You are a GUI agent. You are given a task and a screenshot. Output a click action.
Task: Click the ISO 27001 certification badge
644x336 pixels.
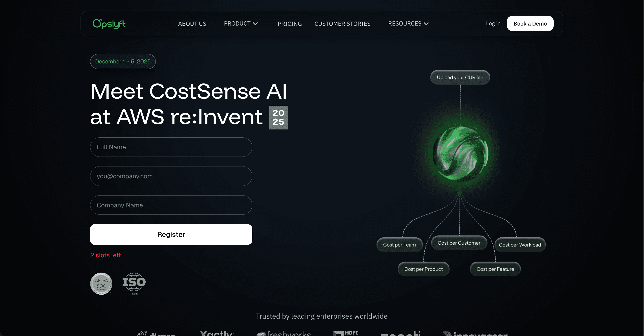[x=134, y=283]
